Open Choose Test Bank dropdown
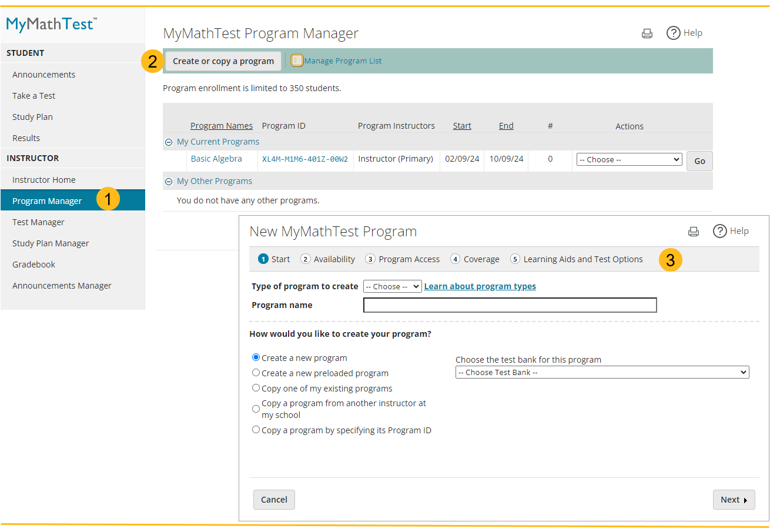 602,372
